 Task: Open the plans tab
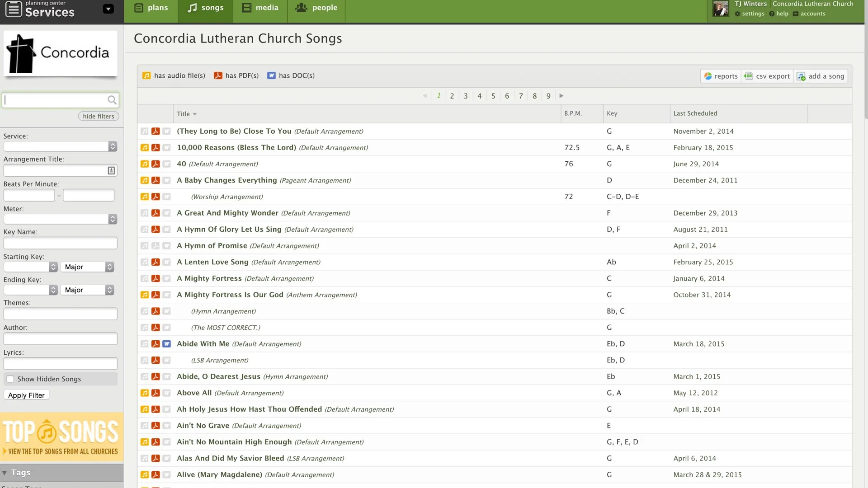(x=151, y=11)
